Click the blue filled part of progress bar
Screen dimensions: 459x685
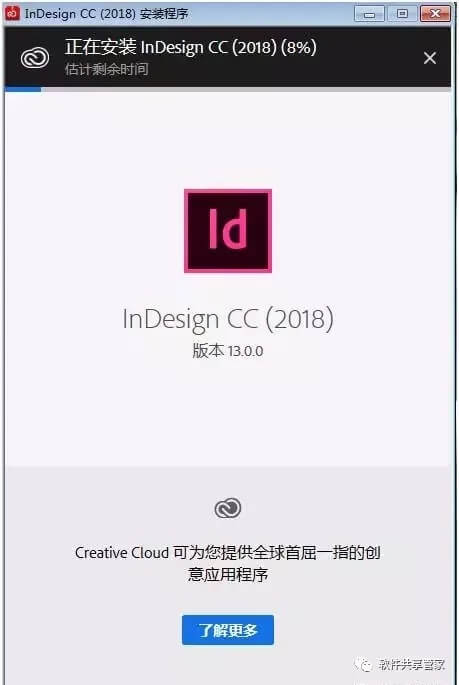pyautogui.click(x=23, y=89)
